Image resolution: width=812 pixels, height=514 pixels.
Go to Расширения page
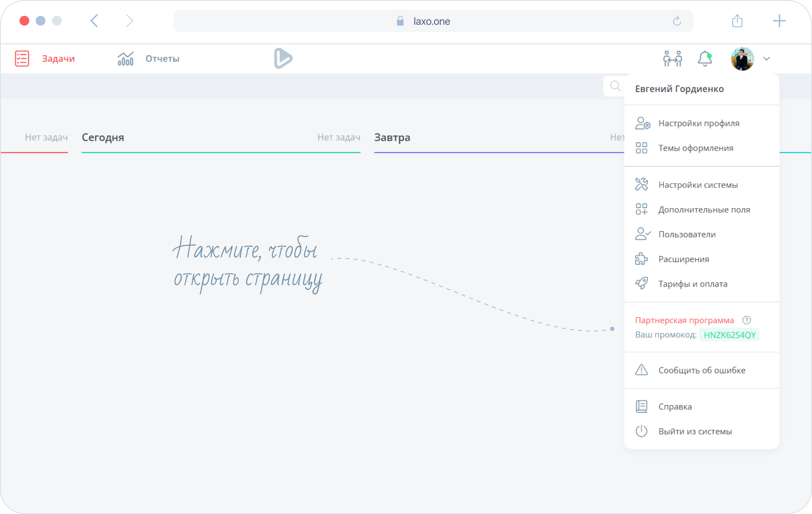[684, 259]
